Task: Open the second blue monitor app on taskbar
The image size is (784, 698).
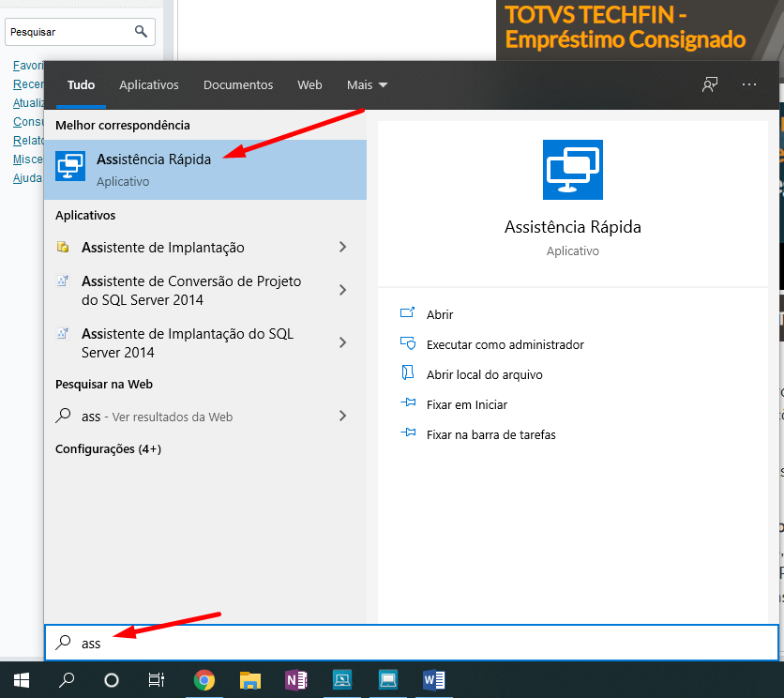Action: (x=388, y=680)
